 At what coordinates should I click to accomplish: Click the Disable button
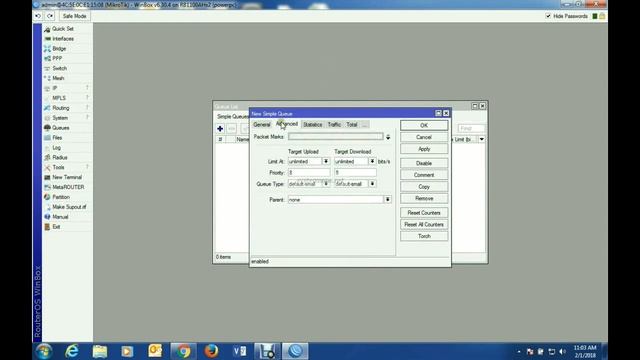coord(424,163)
